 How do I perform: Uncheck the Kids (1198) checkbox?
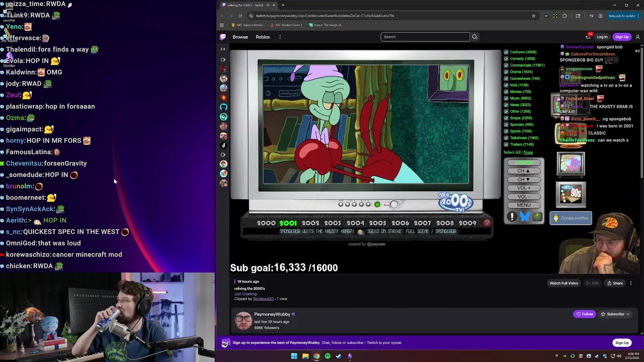[506, 85]
